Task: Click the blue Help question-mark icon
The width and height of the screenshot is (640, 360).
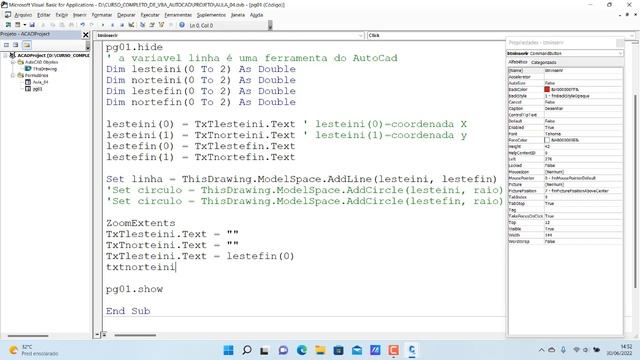Action: pos(182,25)
